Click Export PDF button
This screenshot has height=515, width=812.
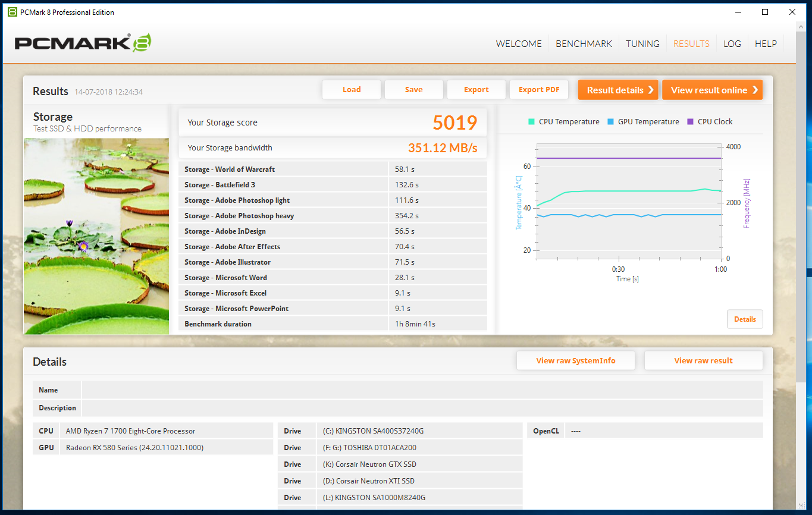point(539,90)
